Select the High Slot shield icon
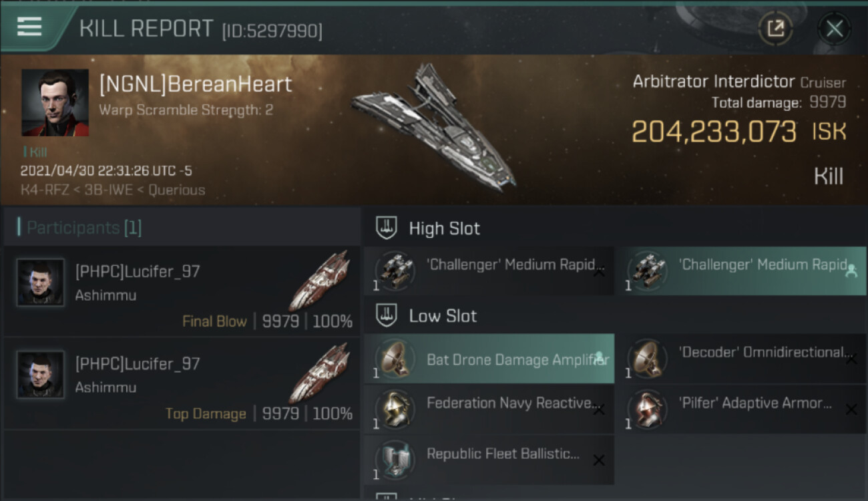 point(387,228)
